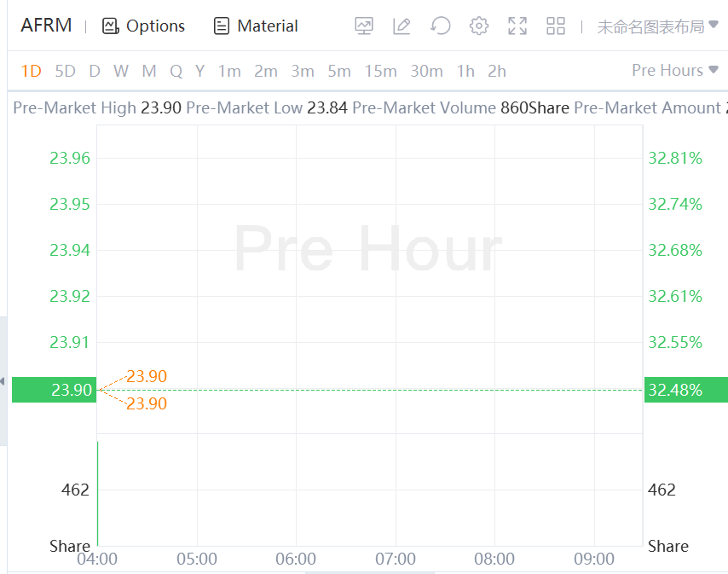
Task: Click the green volume bar at 04:00
Action: (x=98, y=493)
